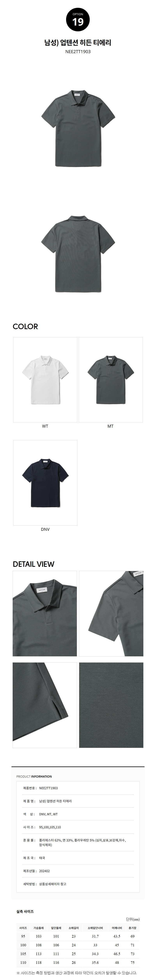Click the DETAIL VIEW section heading
The width and height of the screenshot is (156, 980).
34,564
